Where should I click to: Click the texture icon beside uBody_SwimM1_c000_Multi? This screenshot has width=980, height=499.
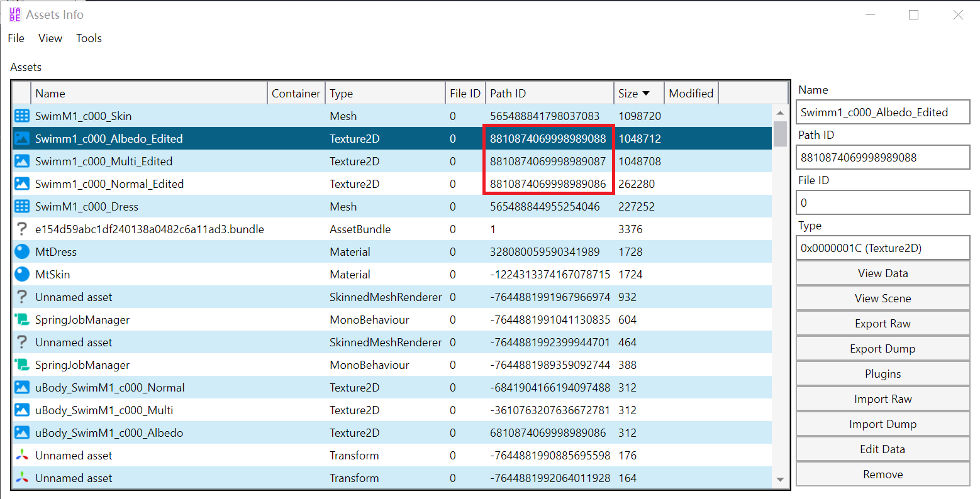click(22, 410)
